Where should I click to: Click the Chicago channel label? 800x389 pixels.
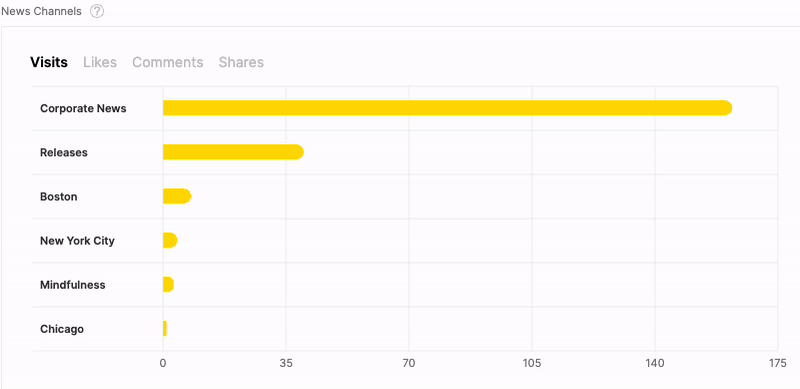point(62,329)
